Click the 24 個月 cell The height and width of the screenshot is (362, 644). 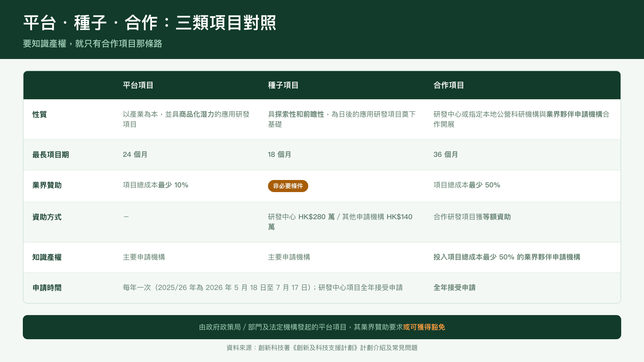(135, 155)
